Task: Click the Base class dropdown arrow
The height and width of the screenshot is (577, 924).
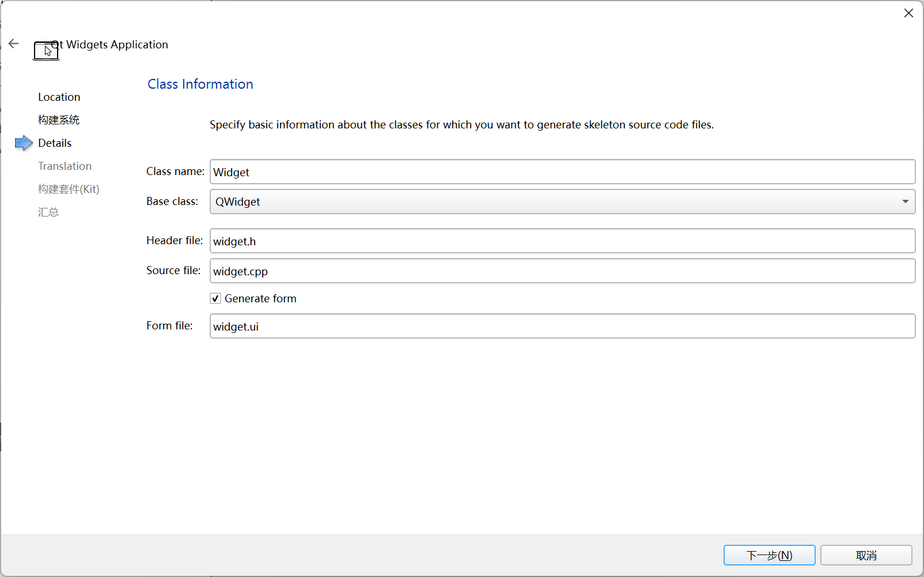Action: click(905, 202)
